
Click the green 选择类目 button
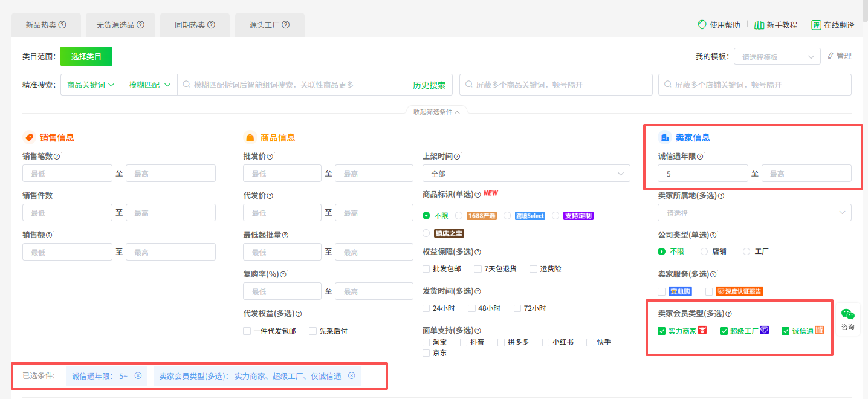click(86, 56)
